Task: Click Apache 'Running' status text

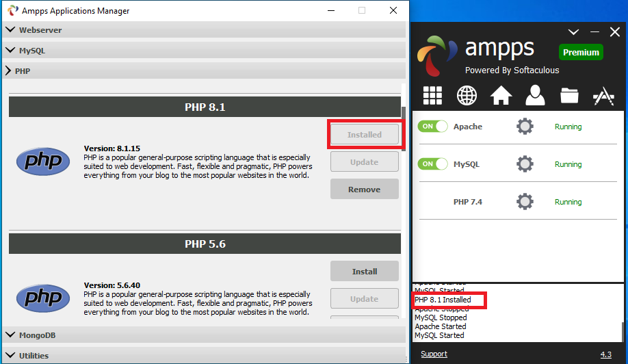Action: click(x=568, y=127)
